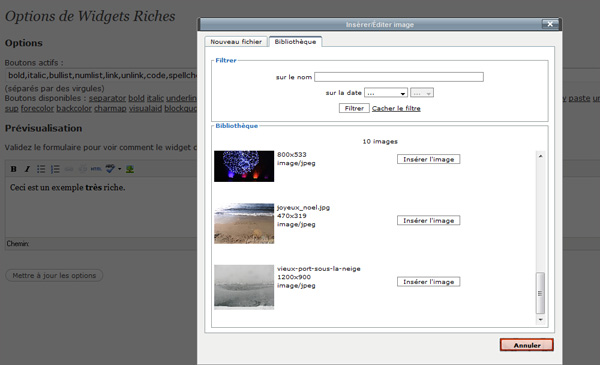Close the Insérer/Éditer image dialog
Screen dimensions: 600x365
[x=550, y=24]
